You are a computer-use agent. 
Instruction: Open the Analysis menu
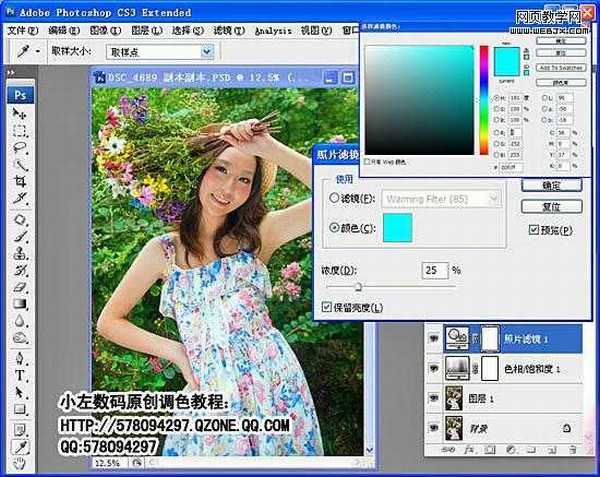273,30
